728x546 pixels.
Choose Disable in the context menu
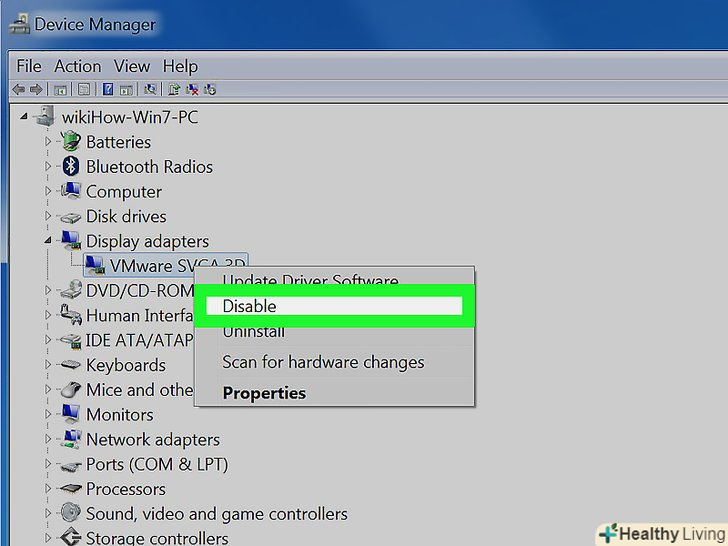click(334, 306)
